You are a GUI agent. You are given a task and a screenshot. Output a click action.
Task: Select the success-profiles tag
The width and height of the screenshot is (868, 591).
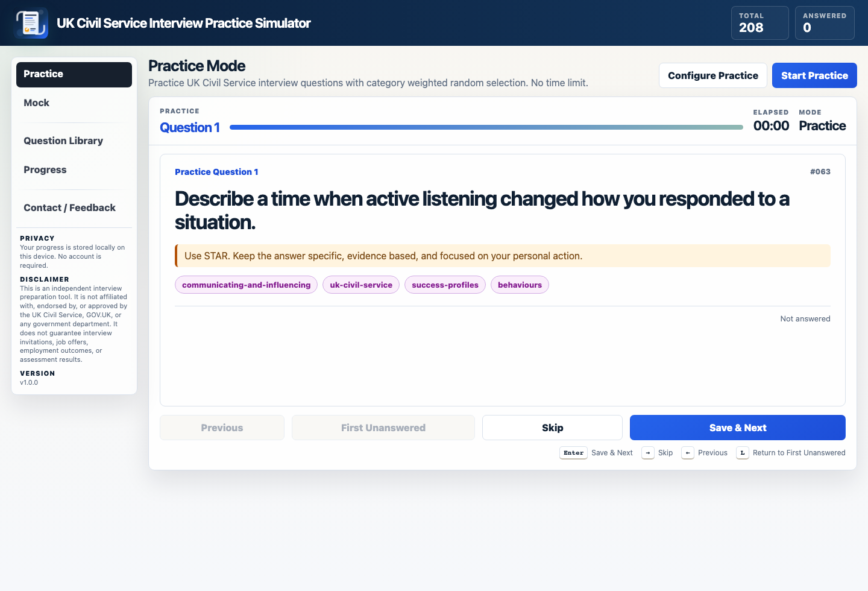(445, 285)
